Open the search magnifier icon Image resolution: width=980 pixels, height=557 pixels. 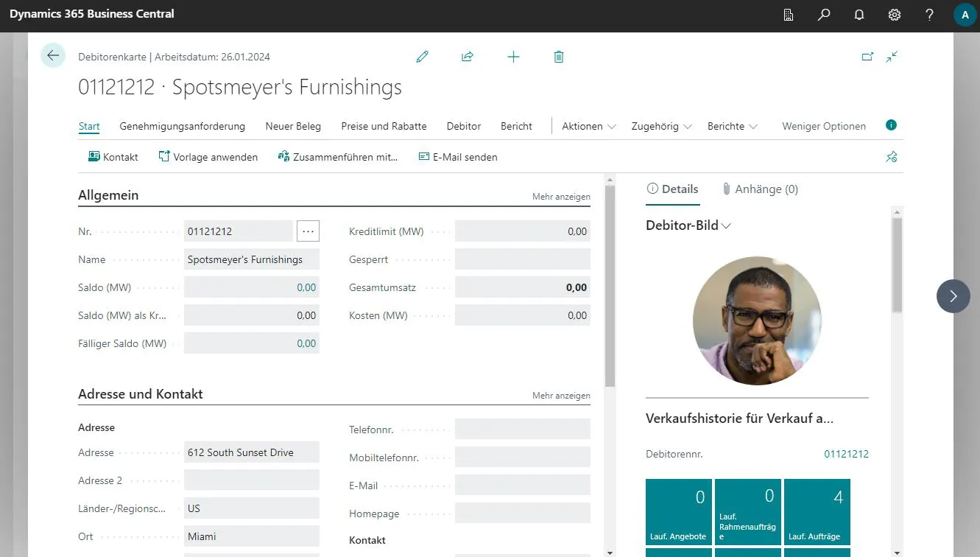click(x=824, y=15)
